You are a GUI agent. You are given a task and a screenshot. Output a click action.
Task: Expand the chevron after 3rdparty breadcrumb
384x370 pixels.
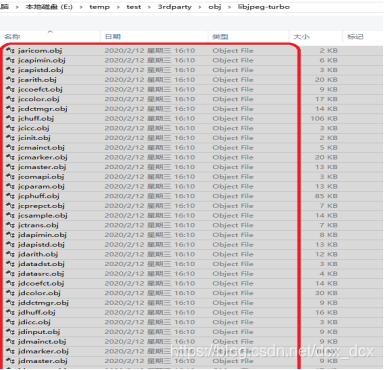click(x=200, y=7)
